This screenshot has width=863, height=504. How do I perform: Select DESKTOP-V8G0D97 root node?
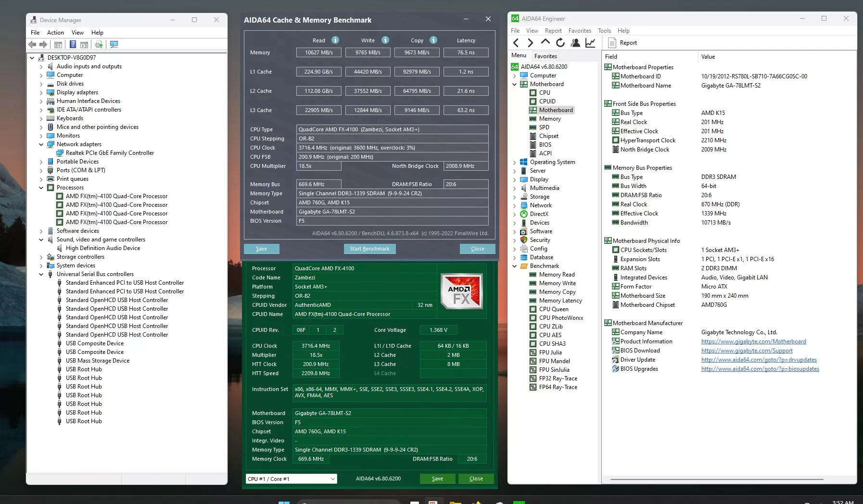(x=71, y=58)
